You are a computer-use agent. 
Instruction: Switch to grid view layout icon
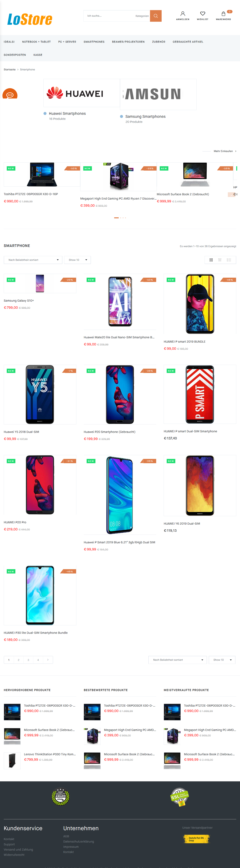point(211,260)
